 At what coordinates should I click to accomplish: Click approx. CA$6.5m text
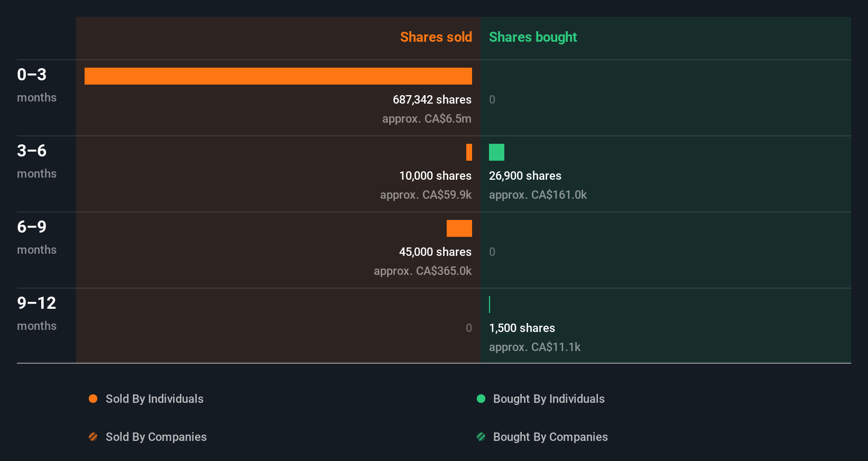point(427,118)
